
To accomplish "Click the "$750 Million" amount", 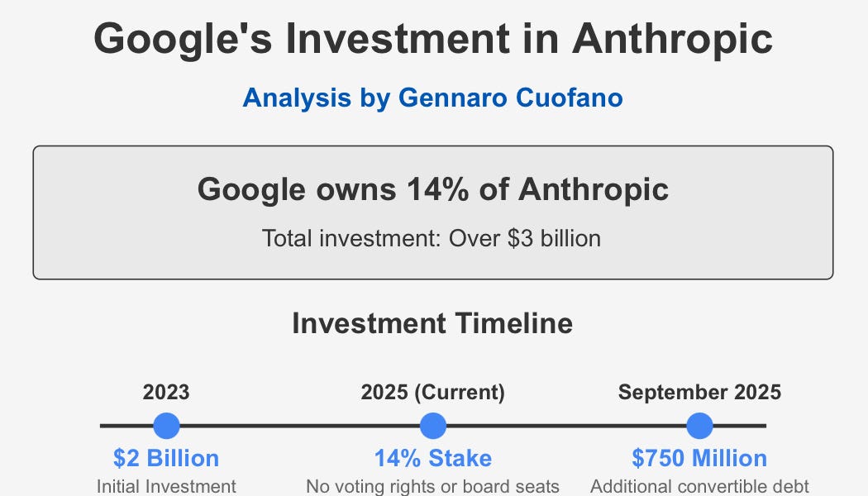I will click(x=699, y=458).
